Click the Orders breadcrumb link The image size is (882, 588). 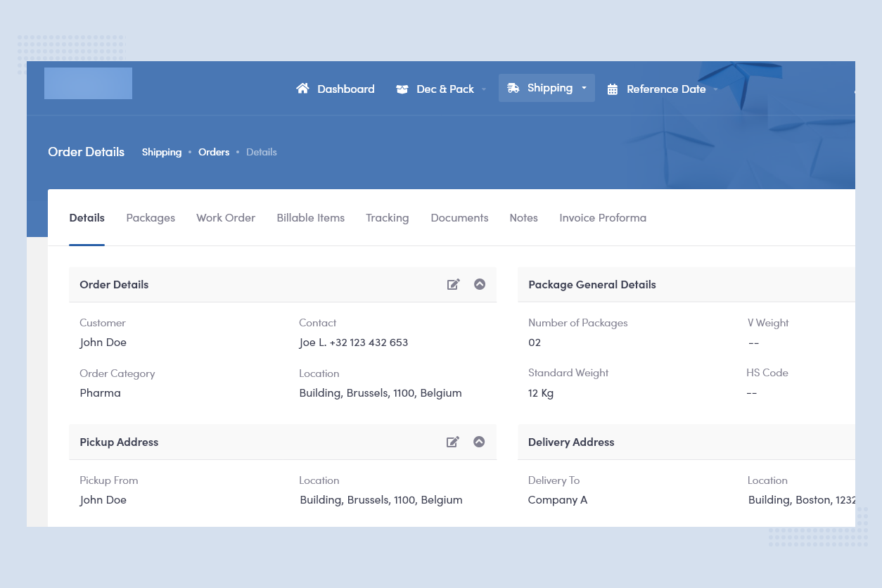click(214, 152)
